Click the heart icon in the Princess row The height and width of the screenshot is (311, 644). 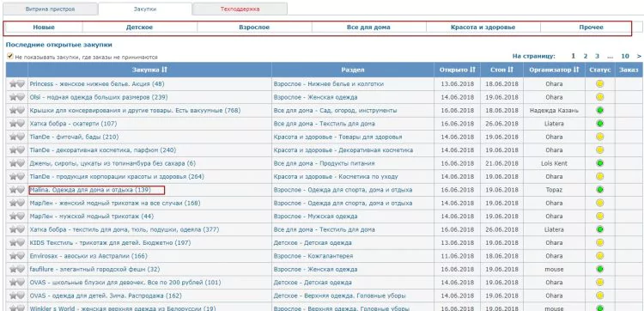pyautogui.click(x=21, y=84)
